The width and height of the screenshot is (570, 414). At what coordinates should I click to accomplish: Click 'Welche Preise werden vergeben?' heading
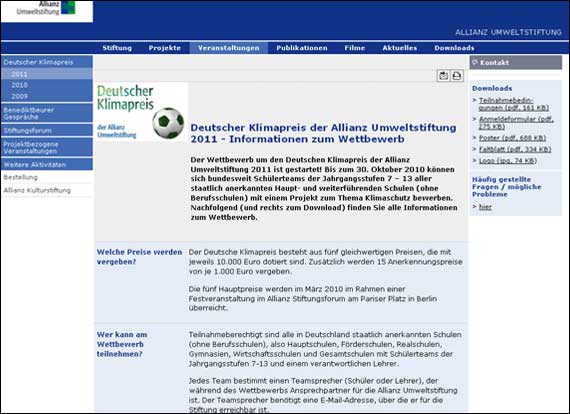click(x=139, y=257)
